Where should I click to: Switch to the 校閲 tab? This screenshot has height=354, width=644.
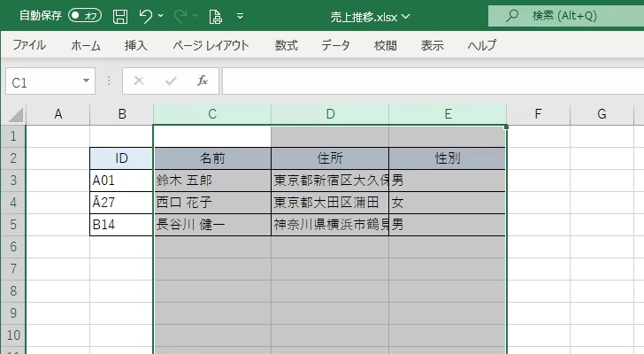click(386, 45)
